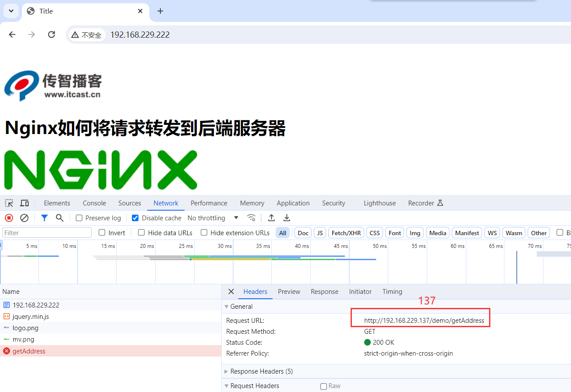
Task: Click the export HAR download icon
Action: click(x=287, y=218)
